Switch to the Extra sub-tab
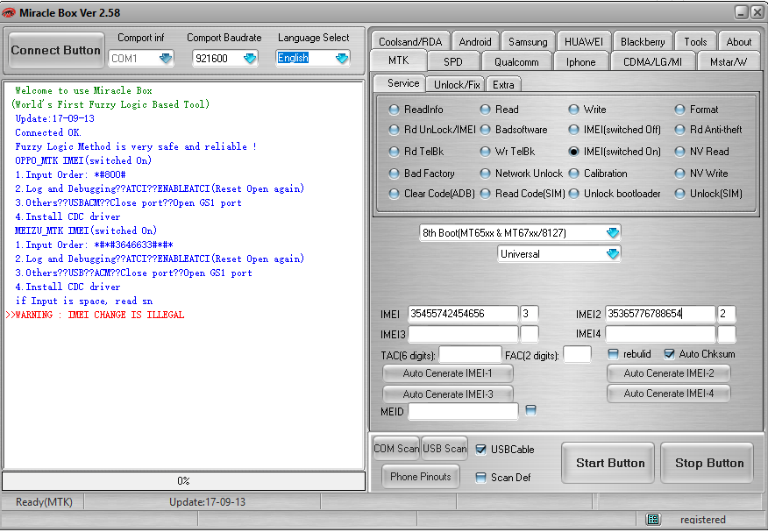This screenshot has height=532, width=768. (503, 85)
